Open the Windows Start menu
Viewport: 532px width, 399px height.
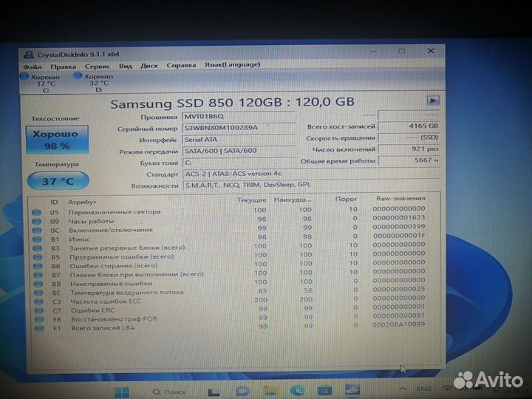point(121,392)
